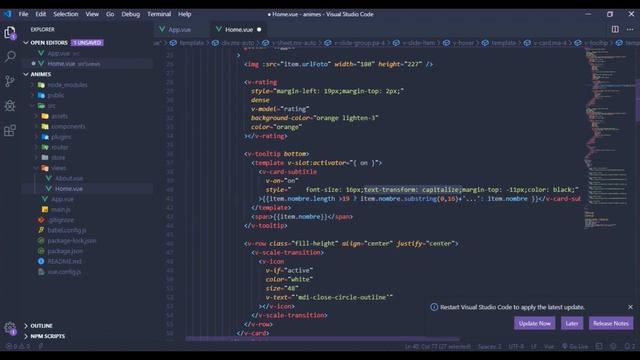Image resolution: width=640 pixels, height=360 pixels.
Task: Open About.vue in the views folder
Action: 69,178
